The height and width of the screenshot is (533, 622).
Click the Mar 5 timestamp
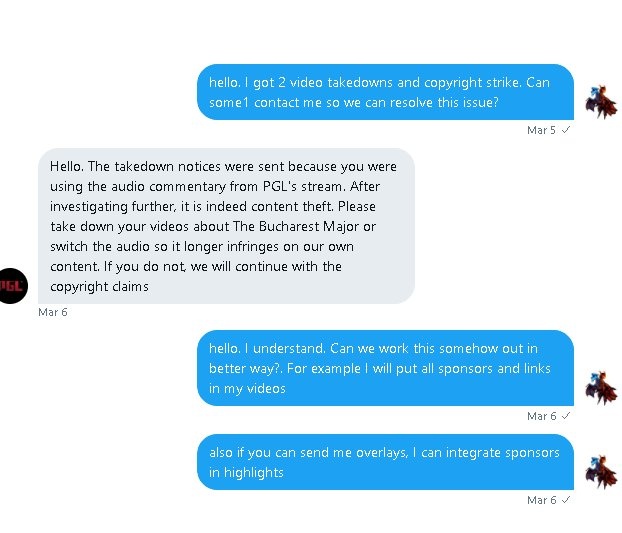(x=541, y=130)
